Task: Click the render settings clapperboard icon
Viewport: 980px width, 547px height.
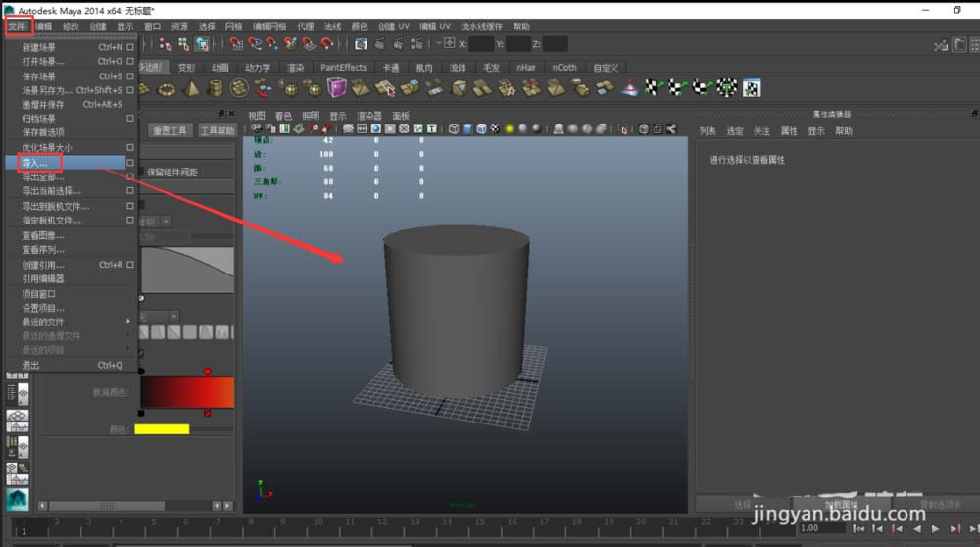Action: tap(416, 44)
